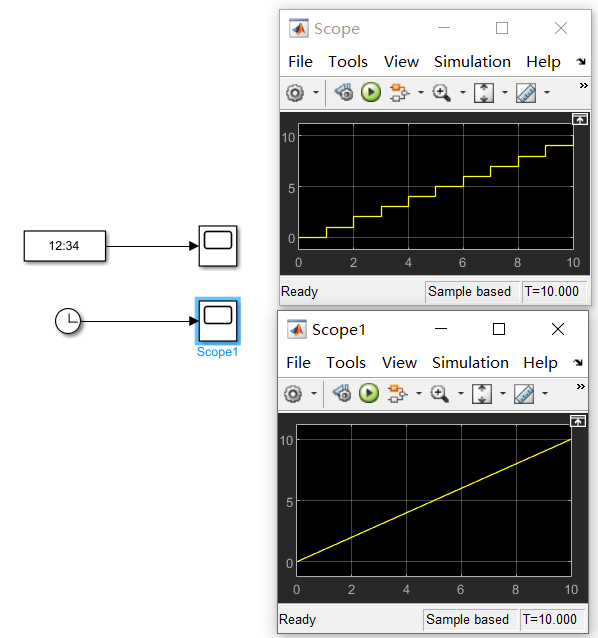The height and width of the screenshot is (638, 598).
Task: Click the Step Forward icon in Scope1 window
Action: [397, 393]
